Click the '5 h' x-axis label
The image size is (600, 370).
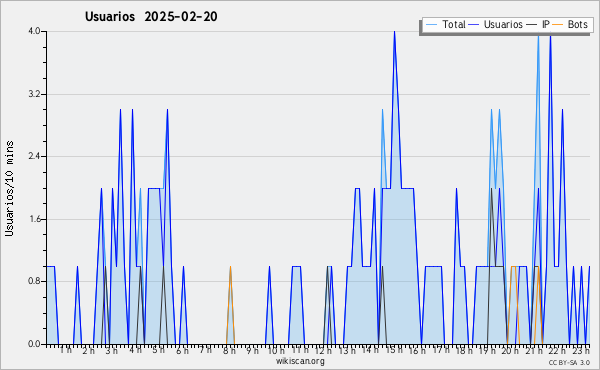click(158, 350)
